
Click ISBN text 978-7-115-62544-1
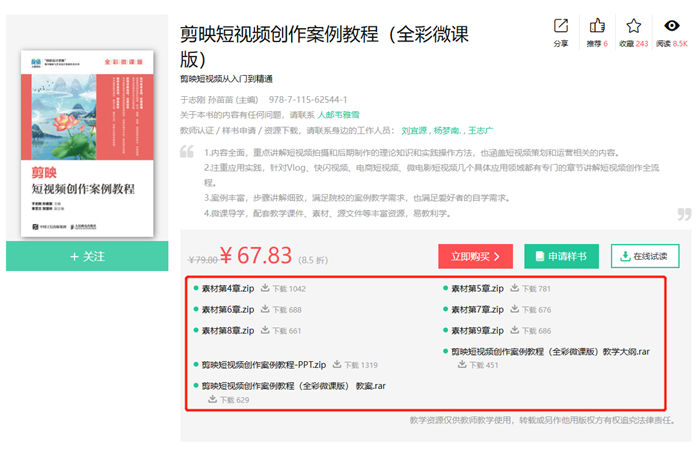[308, 100]
